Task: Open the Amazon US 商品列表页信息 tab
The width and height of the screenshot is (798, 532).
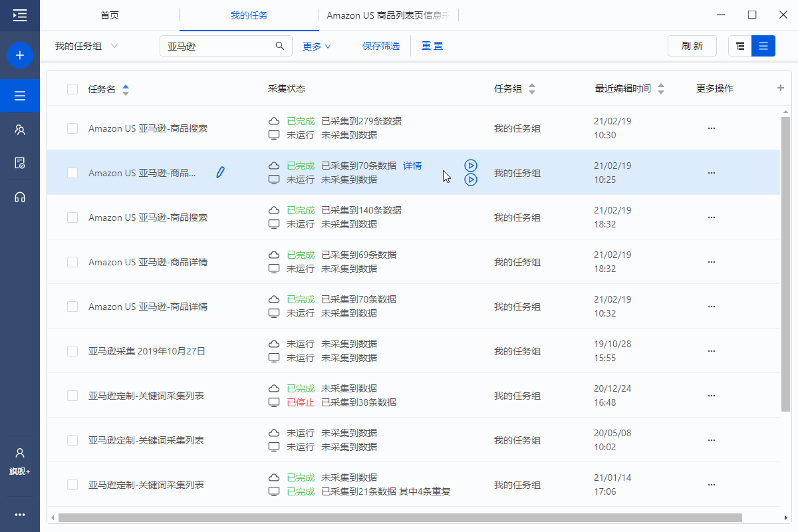Action: point(388,15)
